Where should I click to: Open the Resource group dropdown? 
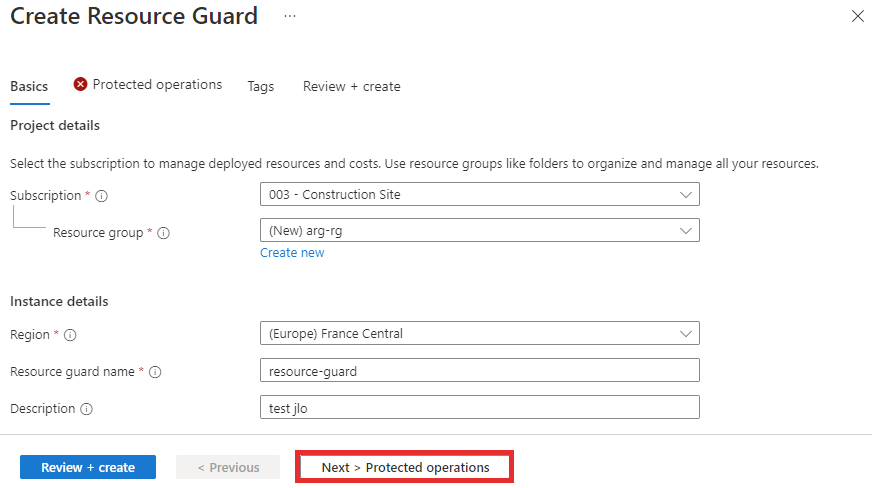479,231
